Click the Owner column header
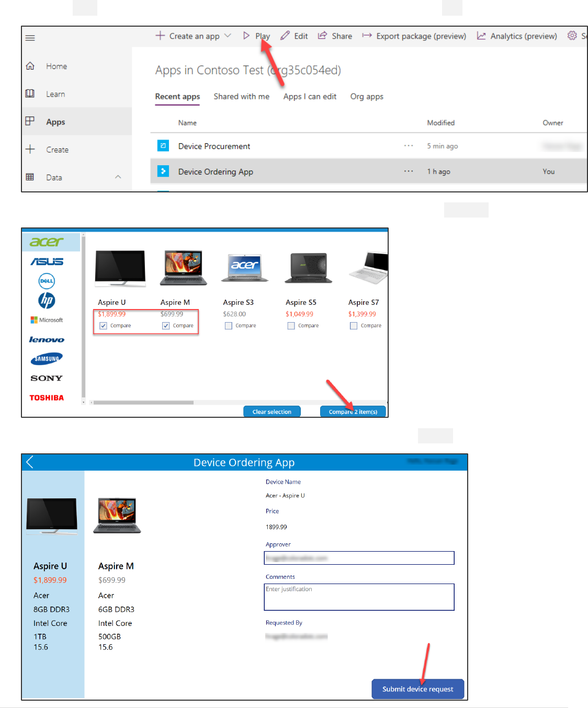Screen dimensions: 588x708 coord(552,123)
